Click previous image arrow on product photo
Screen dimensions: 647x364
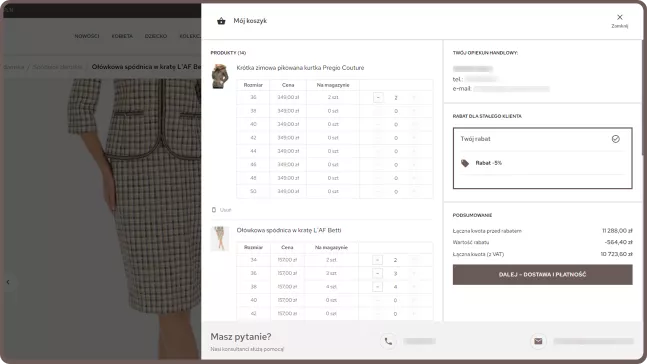pos(8,282)
